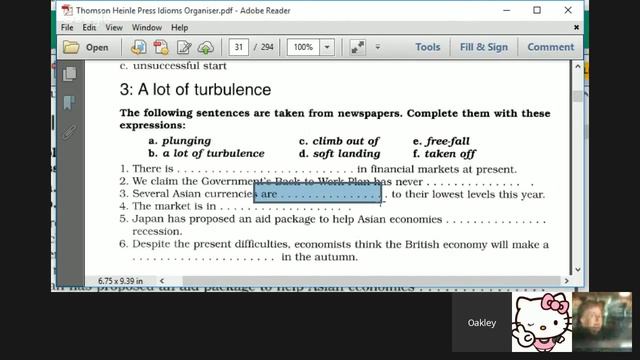Click the expression 'f. taken off'
Image resolution: width=640 pixels, height=360 pixels.
pyautogui.click(x=444, y=154)
